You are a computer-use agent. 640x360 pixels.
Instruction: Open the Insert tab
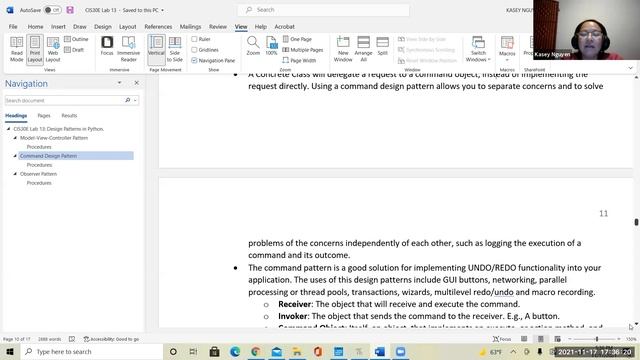pos(58,27)
